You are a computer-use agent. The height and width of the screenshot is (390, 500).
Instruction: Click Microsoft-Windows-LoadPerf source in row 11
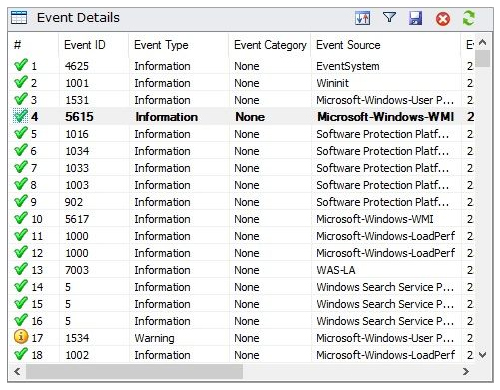pyautogui.click(x=385, y=236)
